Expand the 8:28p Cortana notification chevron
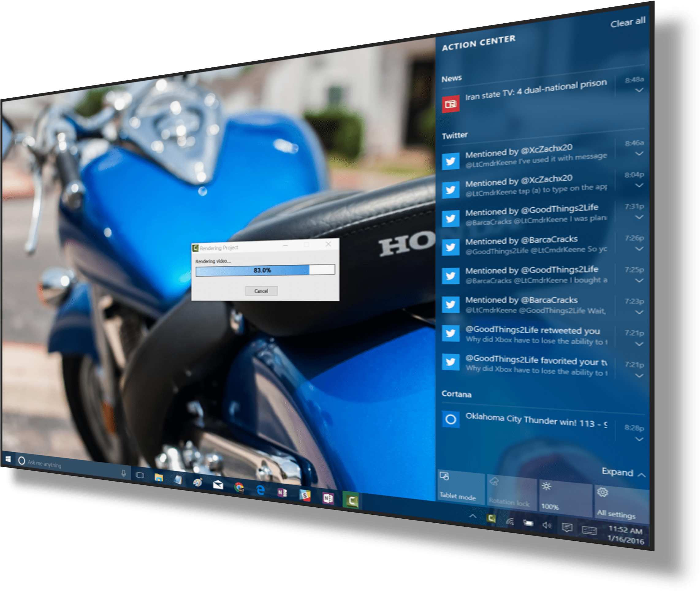The width and height of the screenshot is (700, 591). (x=639, y=439)
